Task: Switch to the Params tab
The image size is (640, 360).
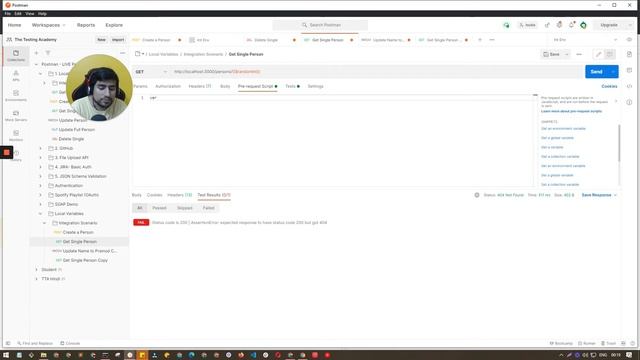Action: click(x=140, y=86)
